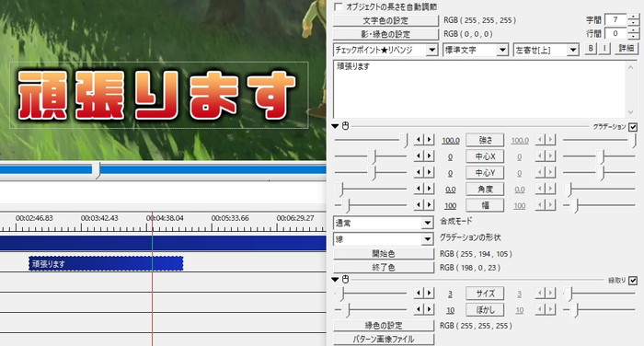Toggle italic I button
The width and height of the screenshot is (644, 346).
(x=604, y=49)
